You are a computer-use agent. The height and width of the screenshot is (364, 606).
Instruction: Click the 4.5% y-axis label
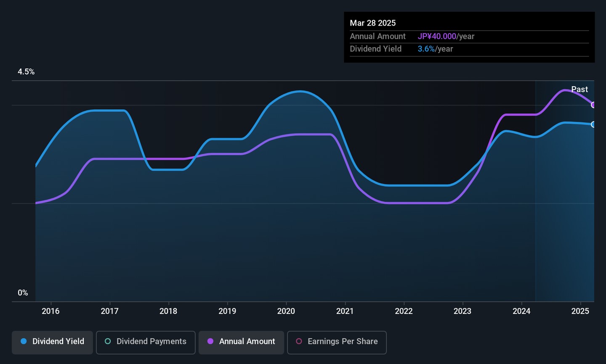(x=26, y=72)
